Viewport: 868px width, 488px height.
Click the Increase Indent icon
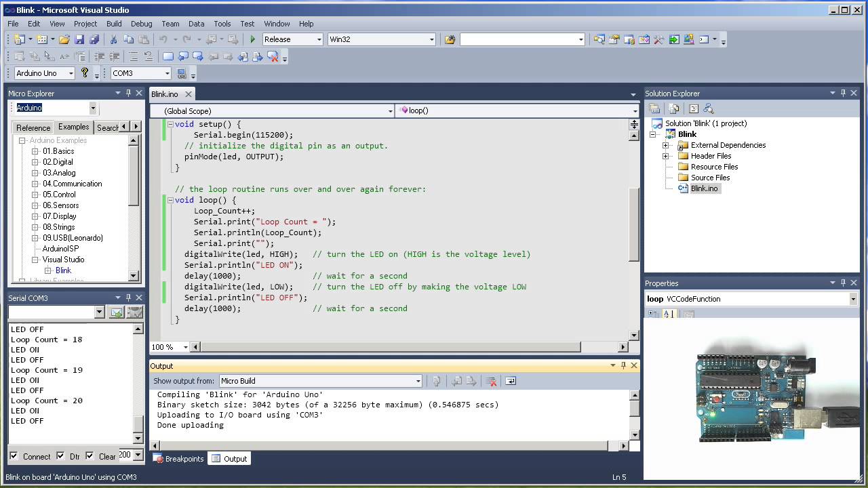click(x=114, y=57)
